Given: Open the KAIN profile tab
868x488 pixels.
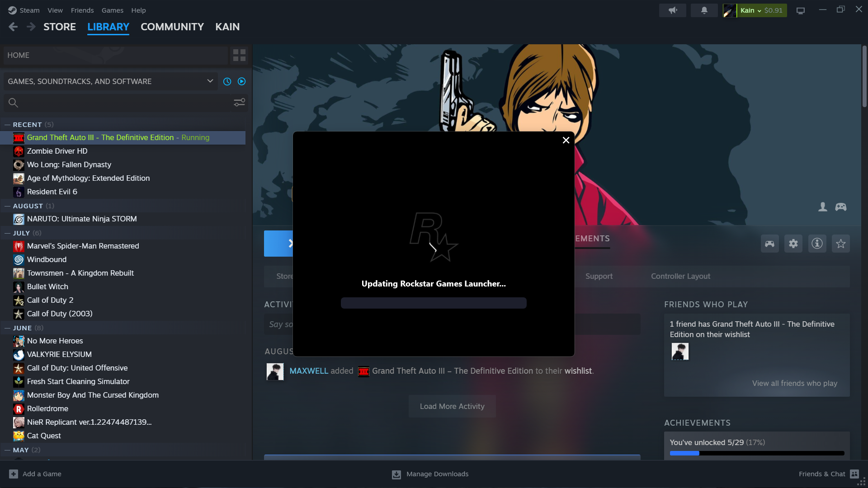Looking at the screenshot, I should point(227,27).
